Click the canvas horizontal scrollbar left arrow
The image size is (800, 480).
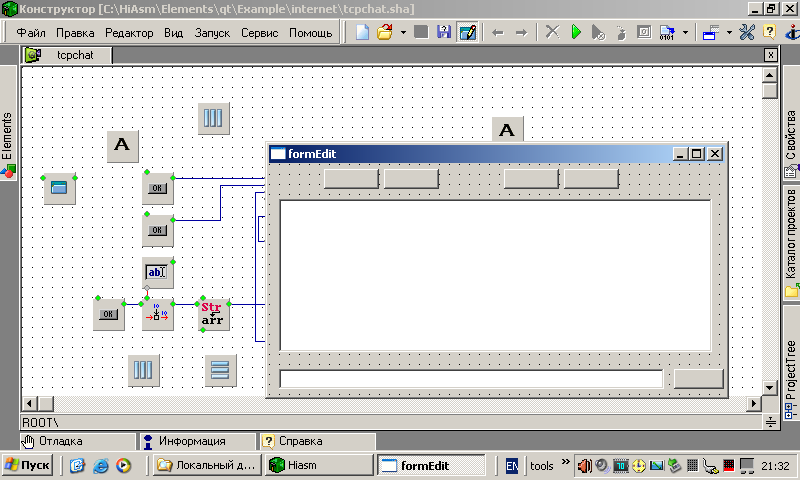[x=29, y=403]
